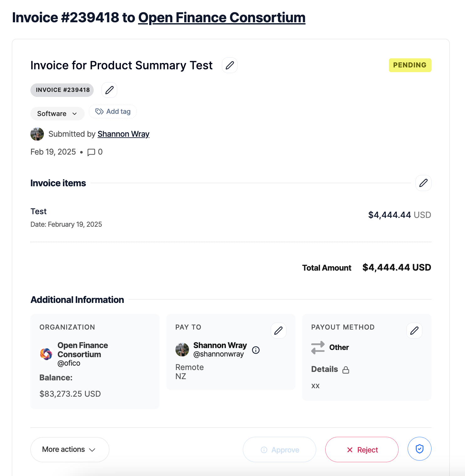Click the info icon beside Shannon Wray
Image resolution: width=465 pixels, height=476 pixels.
[x=256, y=350]
